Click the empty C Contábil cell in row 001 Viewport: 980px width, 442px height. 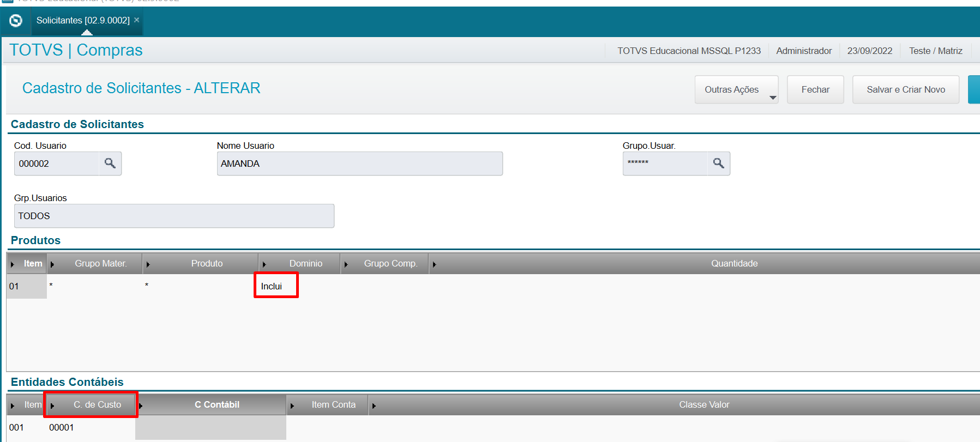pos(211,427)
